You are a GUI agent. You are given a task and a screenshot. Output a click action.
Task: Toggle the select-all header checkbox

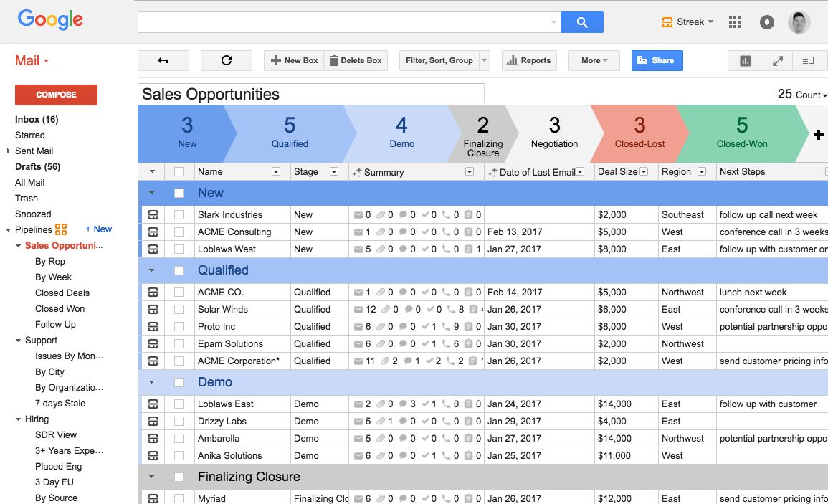click(x=179, y=171)
